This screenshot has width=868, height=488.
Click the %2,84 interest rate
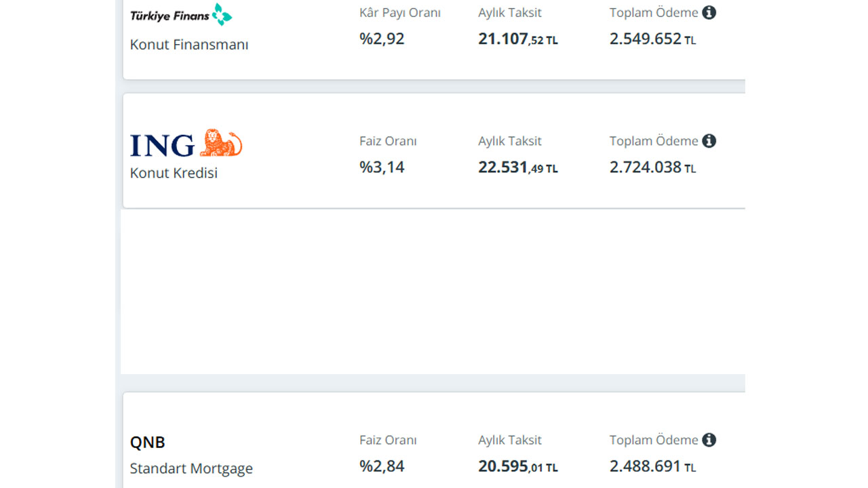pyautogui.click(x=382, y=466)
